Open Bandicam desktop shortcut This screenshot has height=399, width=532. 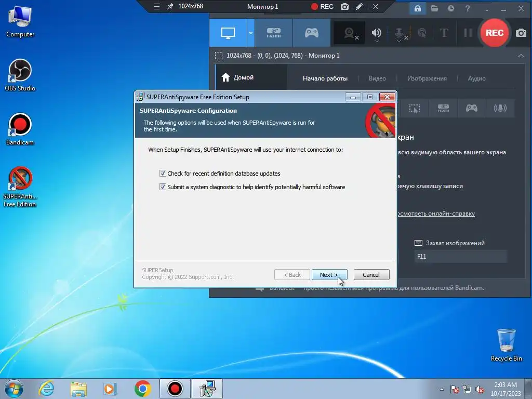click(x=20, y=129)
